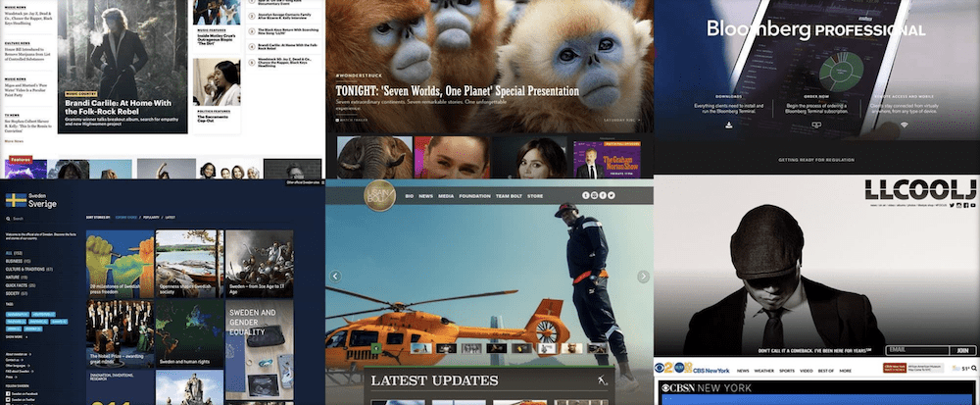Sort Sweden stories by Popularity

(x=151, y=217)
